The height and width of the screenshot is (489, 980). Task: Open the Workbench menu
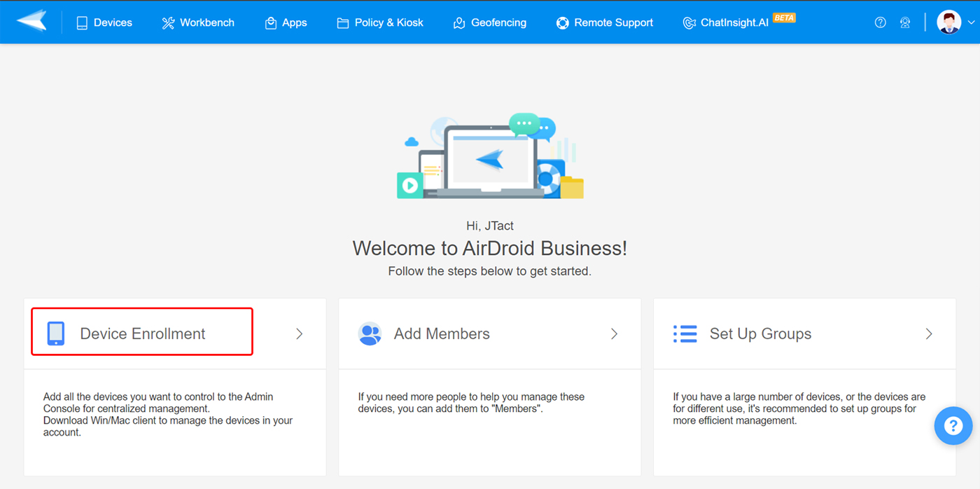point(198,23)
